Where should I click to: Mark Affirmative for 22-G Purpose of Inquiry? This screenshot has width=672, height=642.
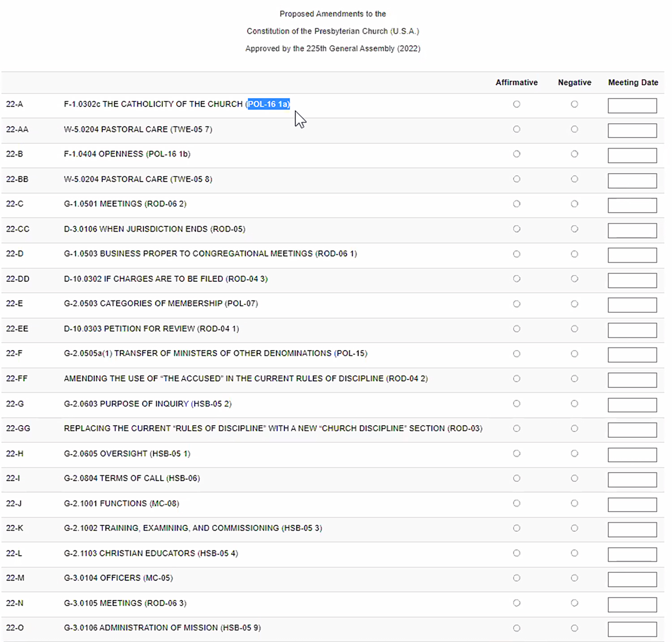[517, 404]
